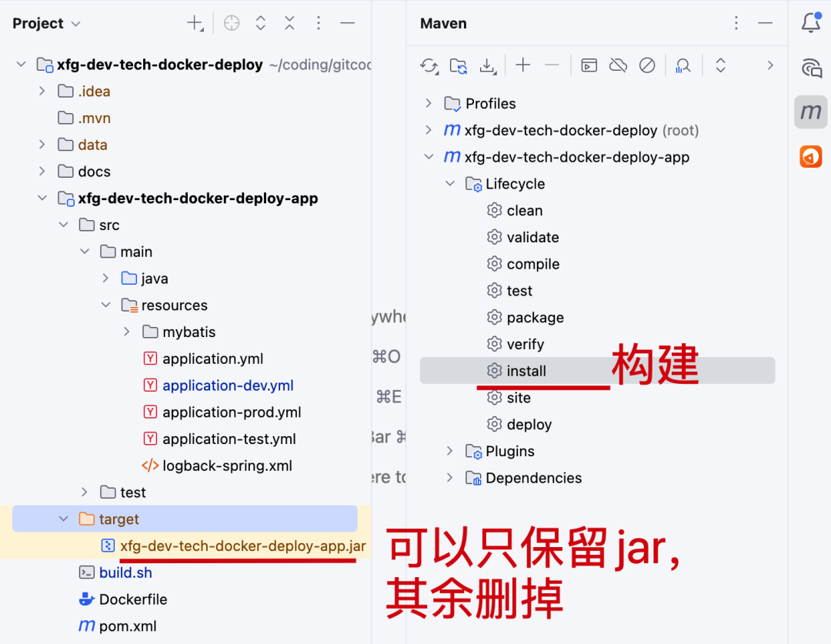Expand all nodes in the Project panel
Viewport: 831px width, 644px height.
[260, 23]
